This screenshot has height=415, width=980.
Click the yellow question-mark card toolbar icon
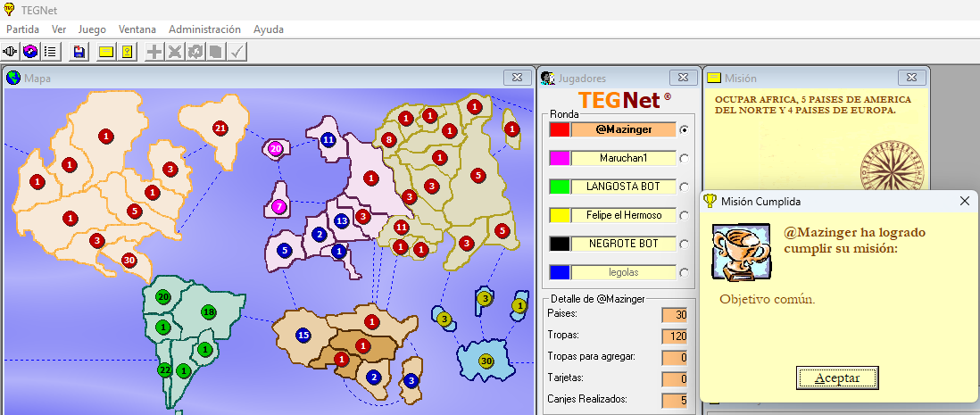pos(127,52)
